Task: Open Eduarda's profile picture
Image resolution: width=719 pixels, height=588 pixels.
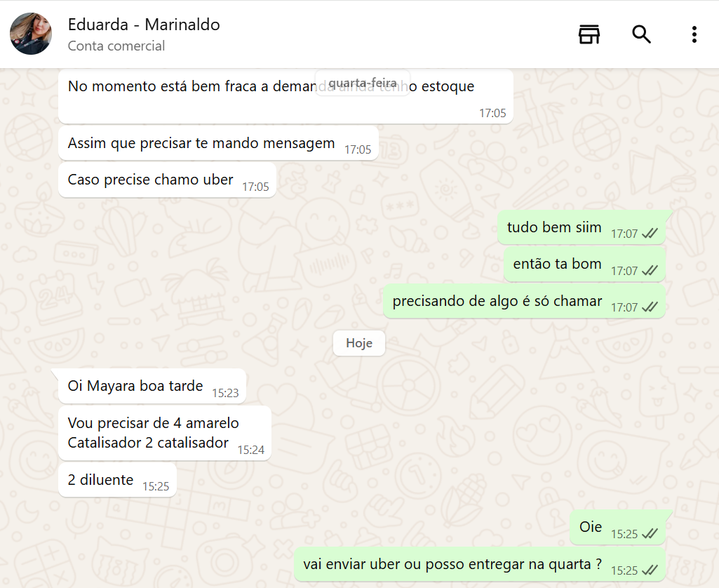Action: 31,34
